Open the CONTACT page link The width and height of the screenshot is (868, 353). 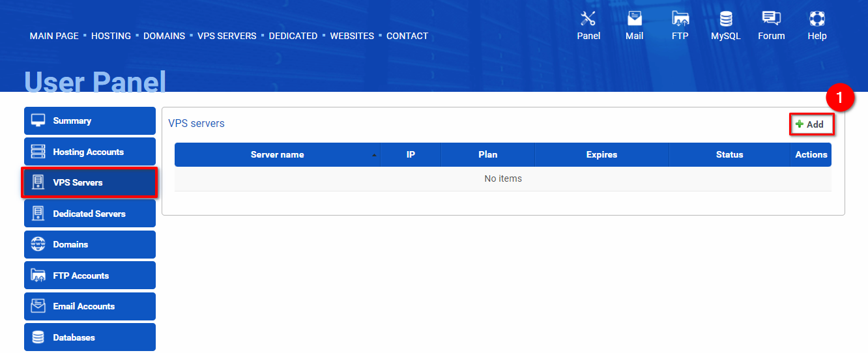(407, 36)
